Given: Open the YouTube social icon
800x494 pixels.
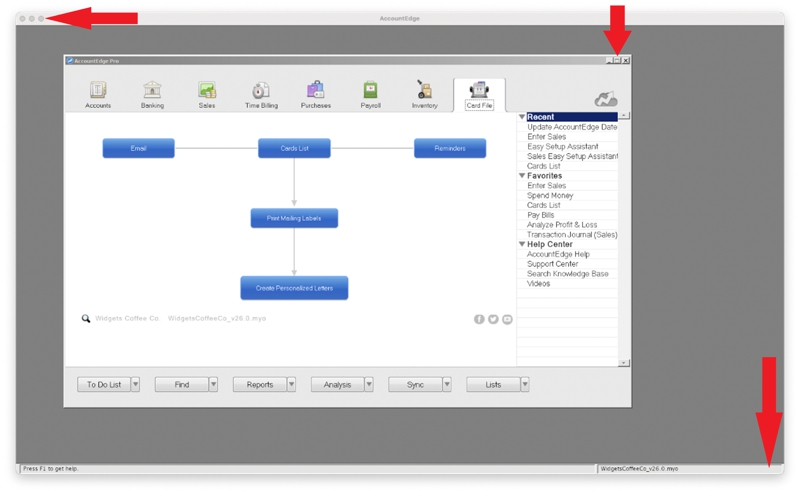Looking at the screenshot, I should [507, 319].
